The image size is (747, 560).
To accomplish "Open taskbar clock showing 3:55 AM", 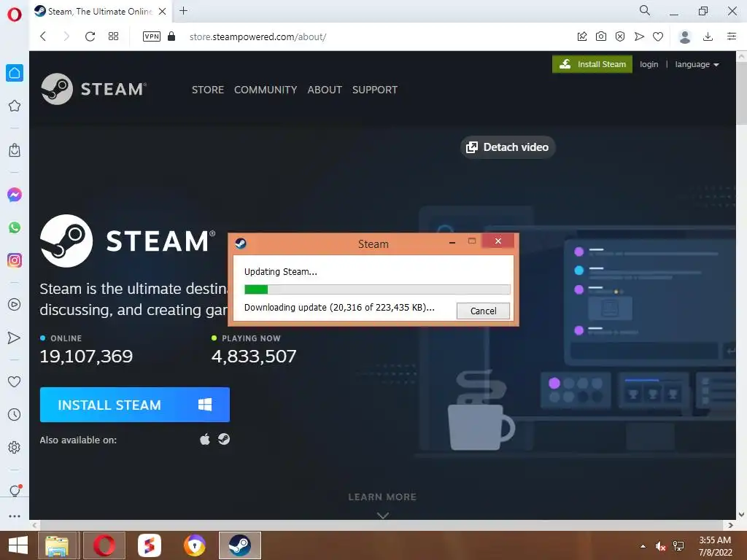I will 715,545.
